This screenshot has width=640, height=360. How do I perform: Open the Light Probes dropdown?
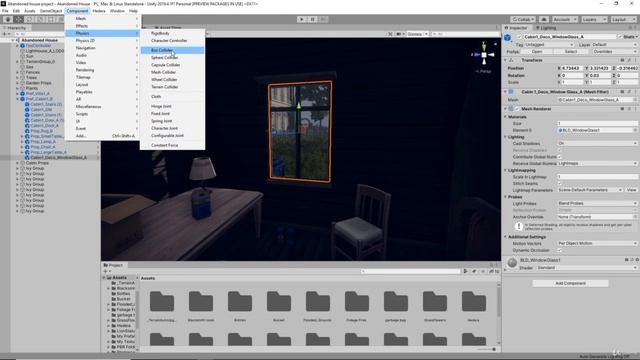(x=597, y=203)
